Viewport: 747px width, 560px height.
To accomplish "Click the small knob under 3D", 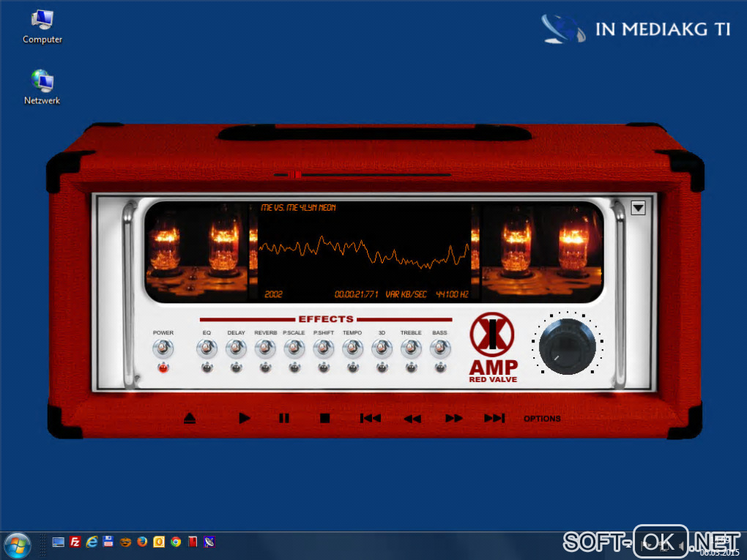I will (382, 367).
